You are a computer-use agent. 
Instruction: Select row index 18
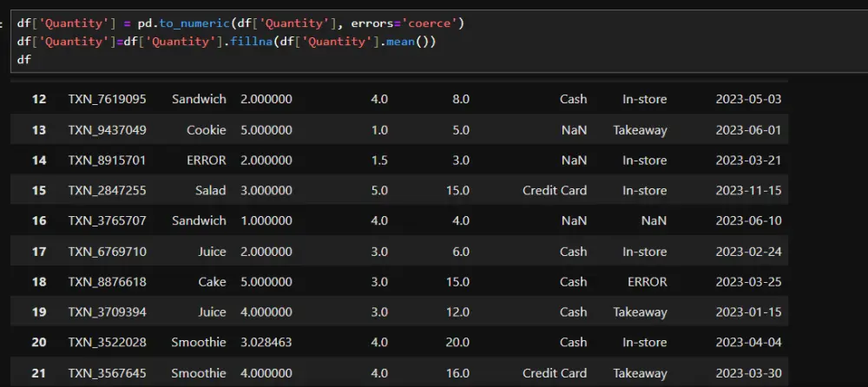point(39,282)
